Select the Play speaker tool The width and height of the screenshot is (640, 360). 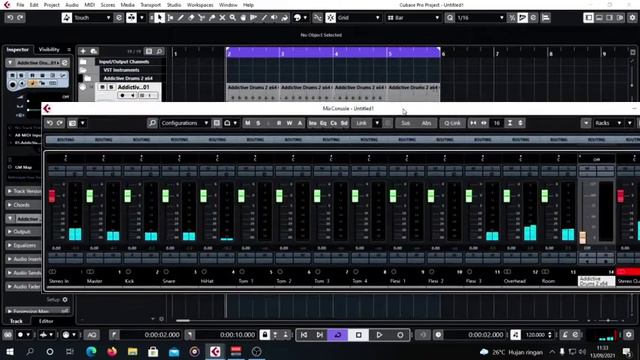(274, 18)
